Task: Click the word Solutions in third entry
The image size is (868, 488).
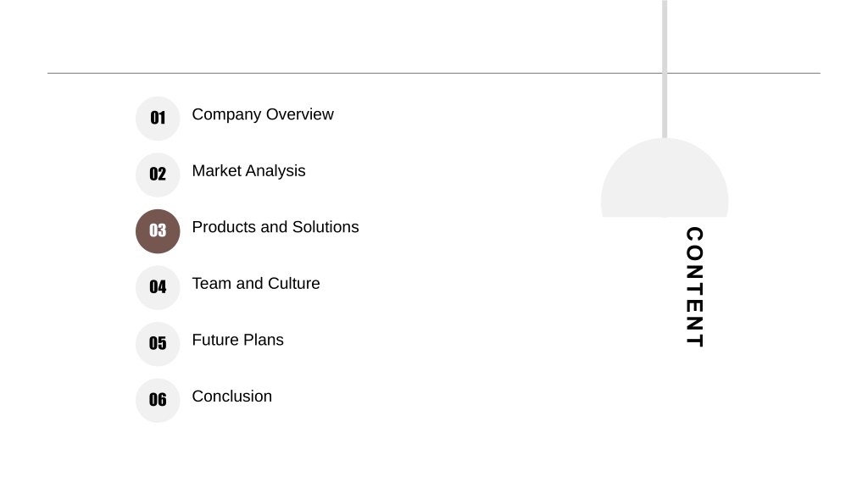Action: [x=325, y=227]
